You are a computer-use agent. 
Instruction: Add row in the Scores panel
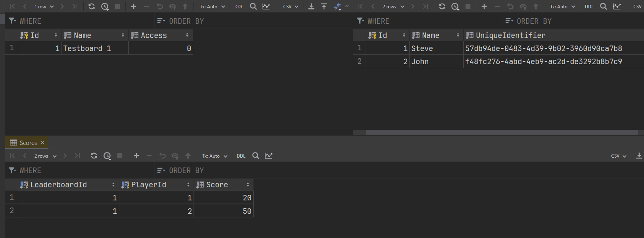click(136, 156)
